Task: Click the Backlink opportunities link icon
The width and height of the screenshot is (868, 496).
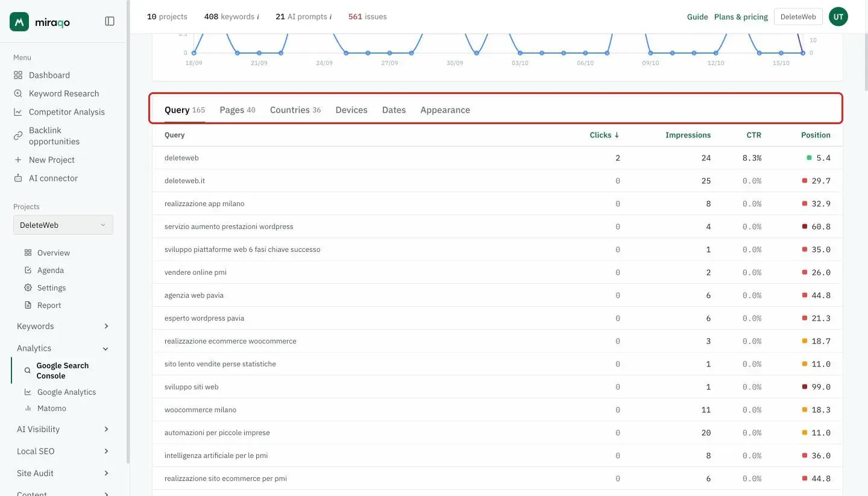Action: coord(18,136)
